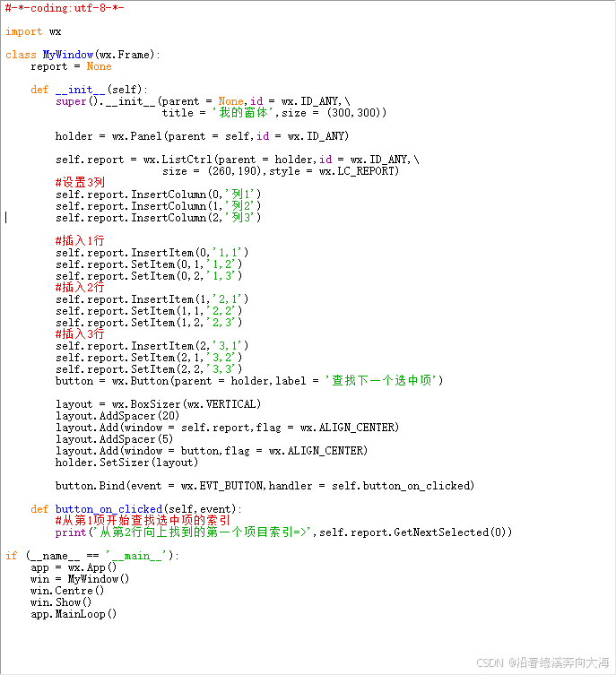Click the comment '#插入2行'
The height and width of the screenshot is (675, 616).
[x=80, y=287]
